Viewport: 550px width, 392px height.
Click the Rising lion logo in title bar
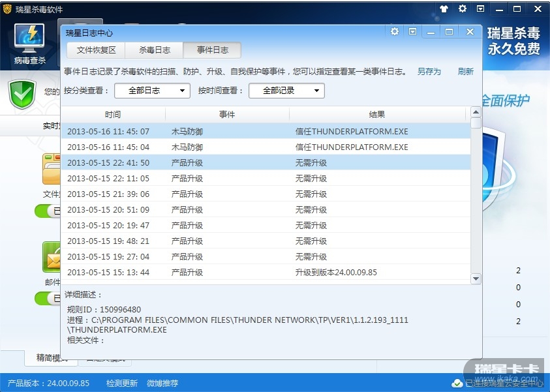(x=7, y=9)
